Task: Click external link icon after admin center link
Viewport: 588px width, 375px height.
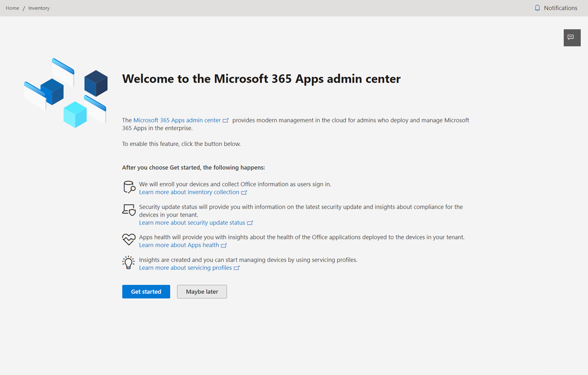Action: click(x=225, y=120)
